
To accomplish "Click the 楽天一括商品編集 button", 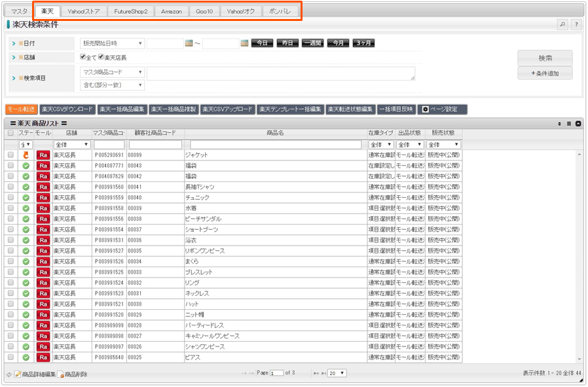I will click(122, 109).
